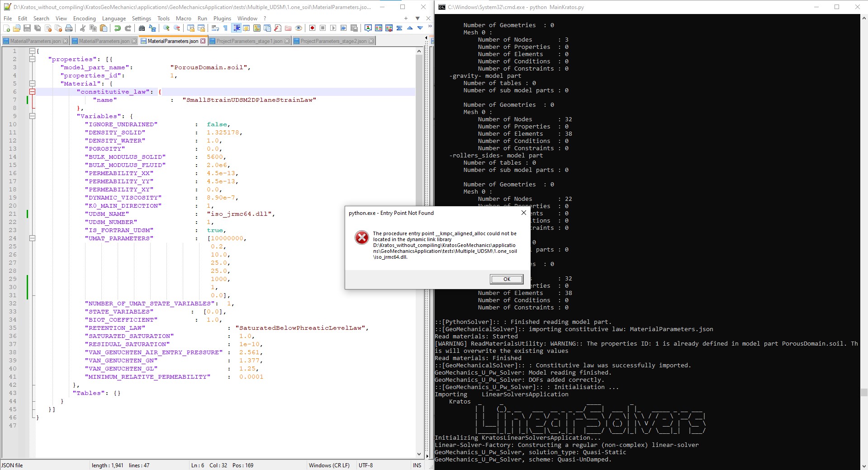Open the Function List panel
Viewport: 868px width, 470px height.
coord(277,28)
